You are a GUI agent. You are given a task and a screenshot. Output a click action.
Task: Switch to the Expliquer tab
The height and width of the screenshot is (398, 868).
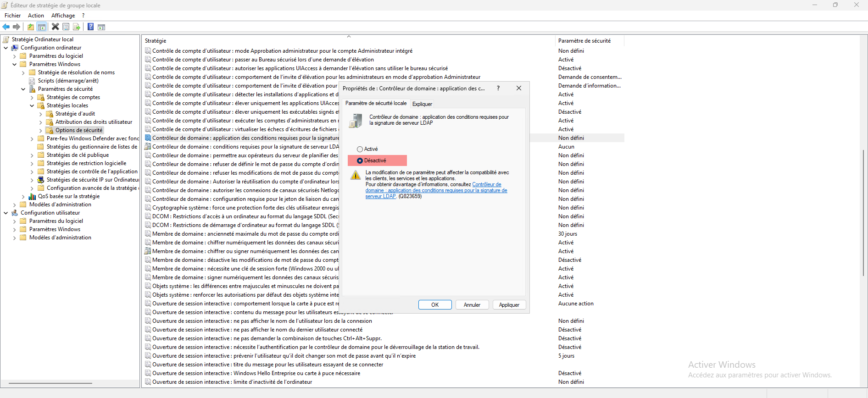[422, 104]
